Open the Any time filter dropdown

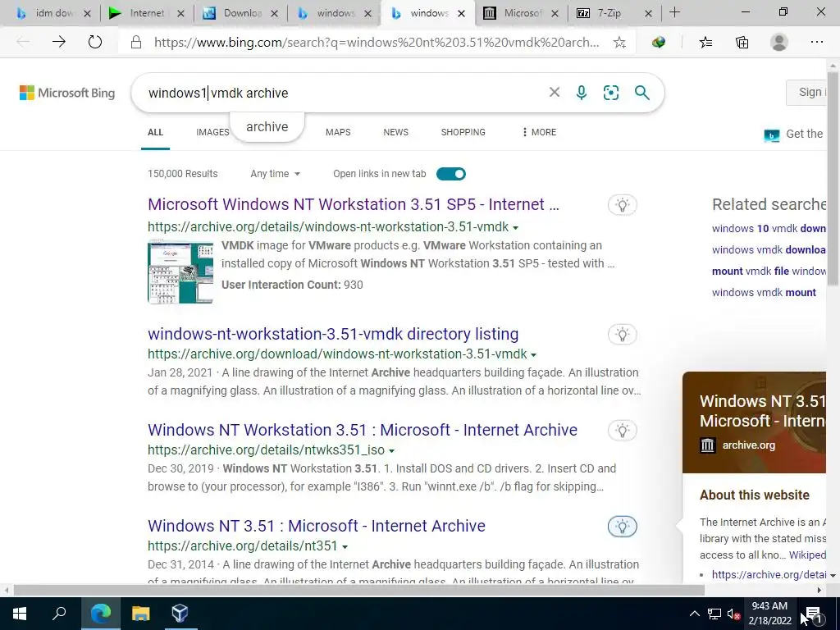pos(275,174)
